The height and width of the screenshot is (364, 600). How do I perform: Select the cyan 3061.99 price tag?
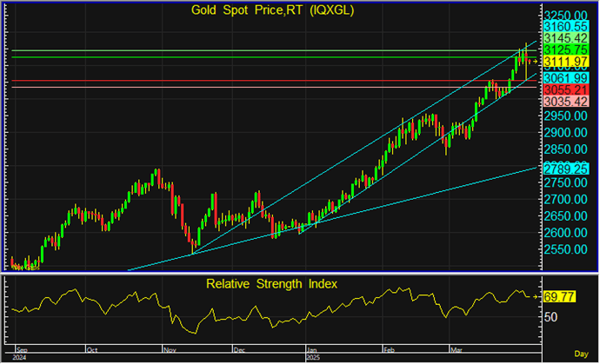click(563, 78)
